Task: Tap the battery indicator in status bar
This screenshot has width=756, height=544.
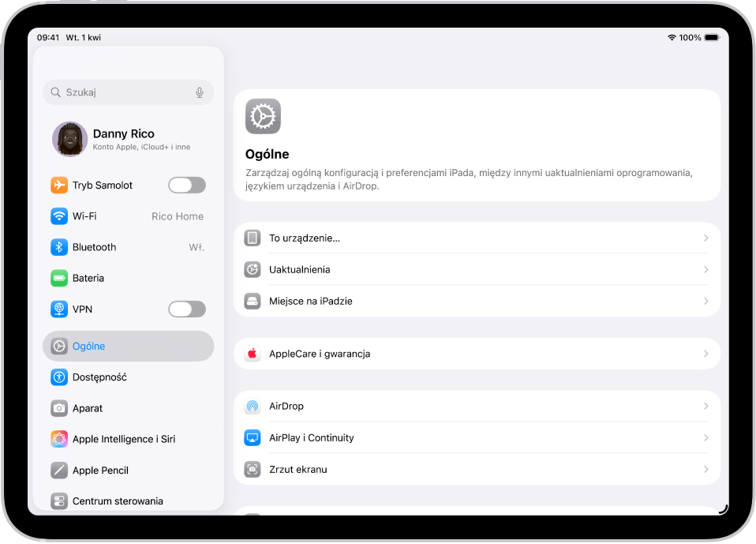Action: point(712,38)
